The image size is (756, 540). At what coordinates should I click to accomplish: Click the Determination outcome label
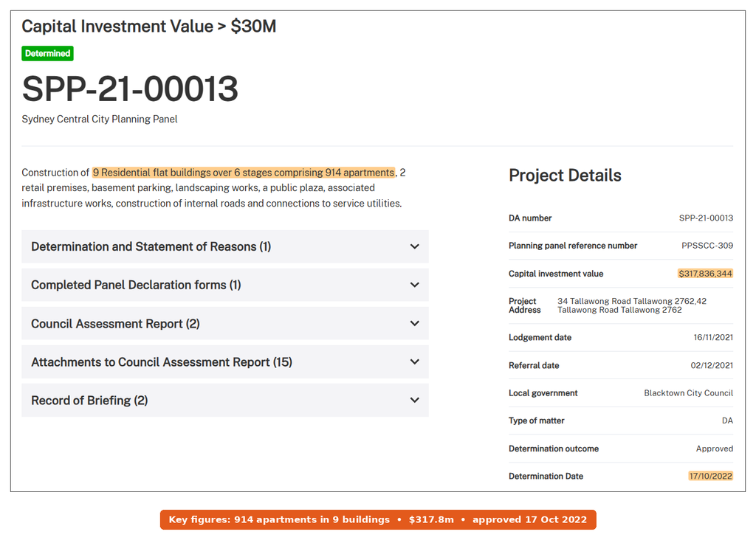554,449
